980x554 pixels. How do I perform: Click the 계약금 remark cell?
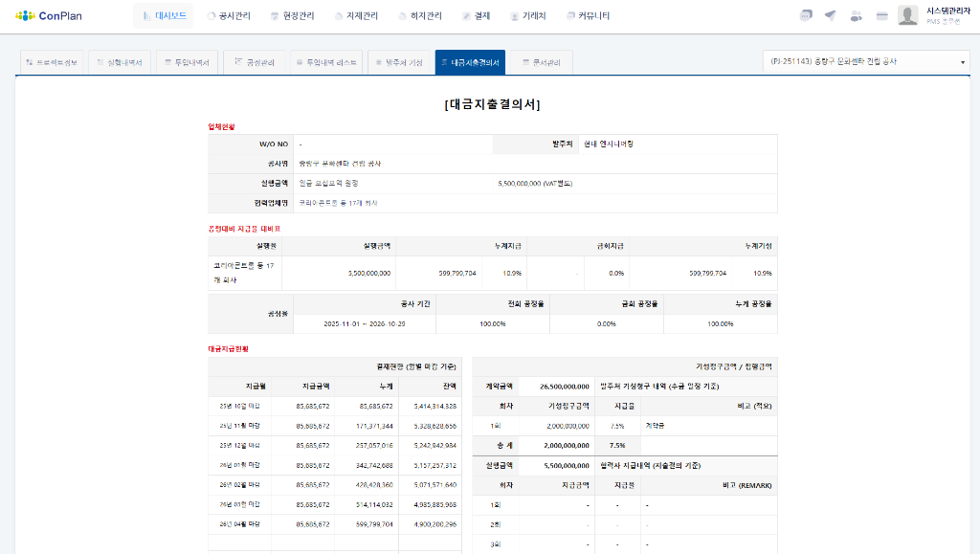pyautogui.click(x=709, y=426)
